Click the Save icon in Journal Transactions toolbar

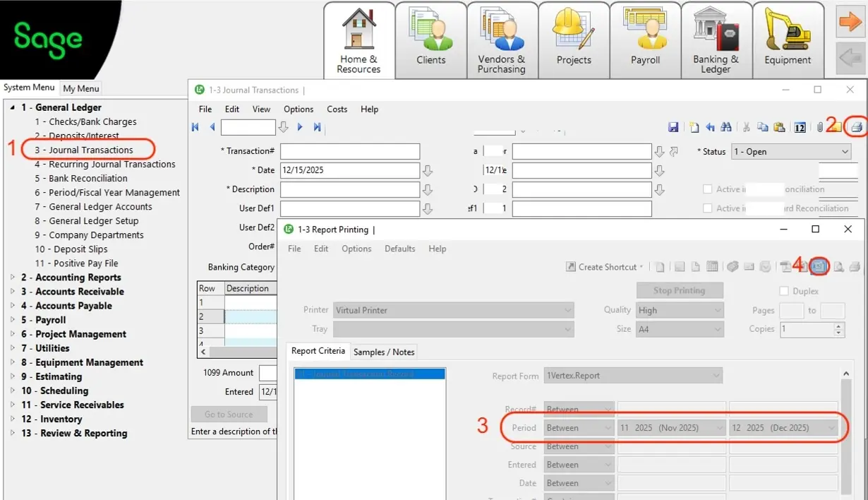pyautogui.click(x=673, y=127)
